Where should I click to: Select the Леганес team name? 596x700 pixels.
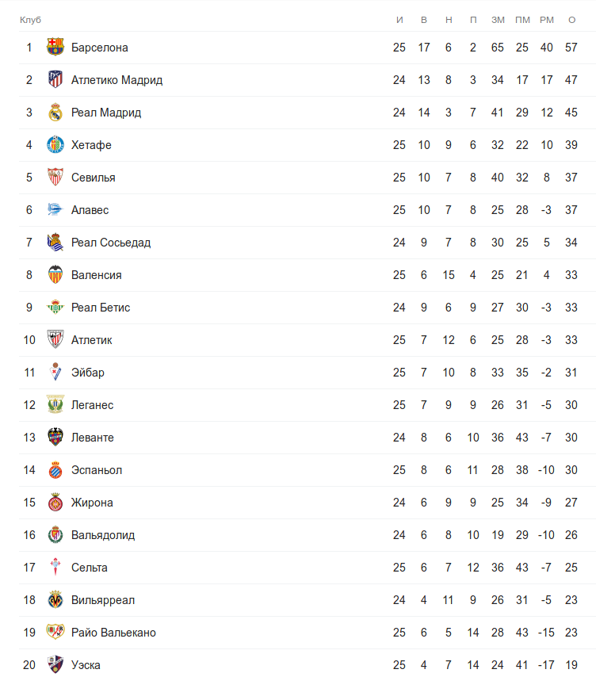pos(92,405)
